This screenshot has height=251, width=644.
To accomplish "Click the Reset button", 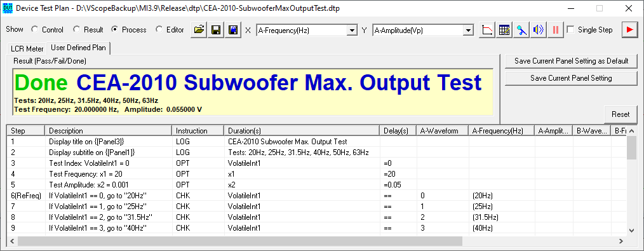I will pos(621,114).
